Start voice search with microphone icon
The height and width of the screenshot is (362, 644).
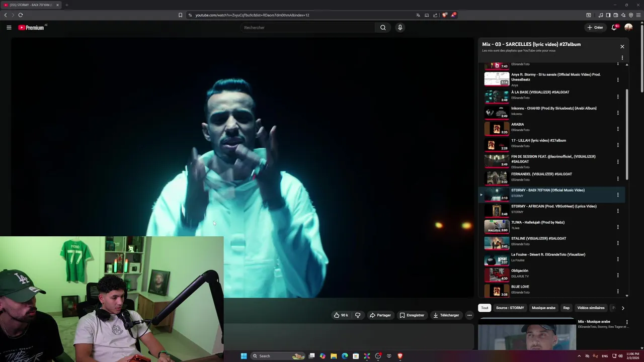[x=400, y=28]
